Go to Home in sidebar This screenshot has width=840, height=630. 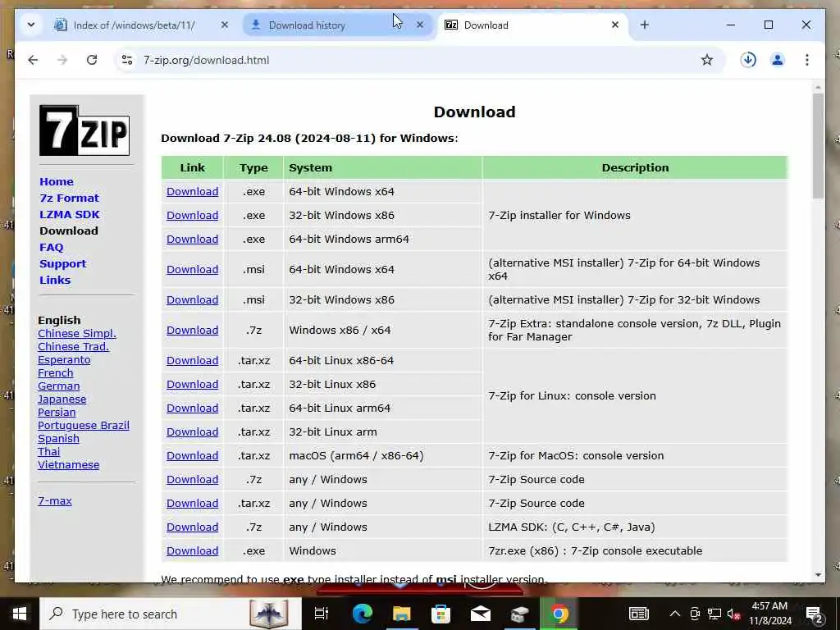click(x=57, y=181)
